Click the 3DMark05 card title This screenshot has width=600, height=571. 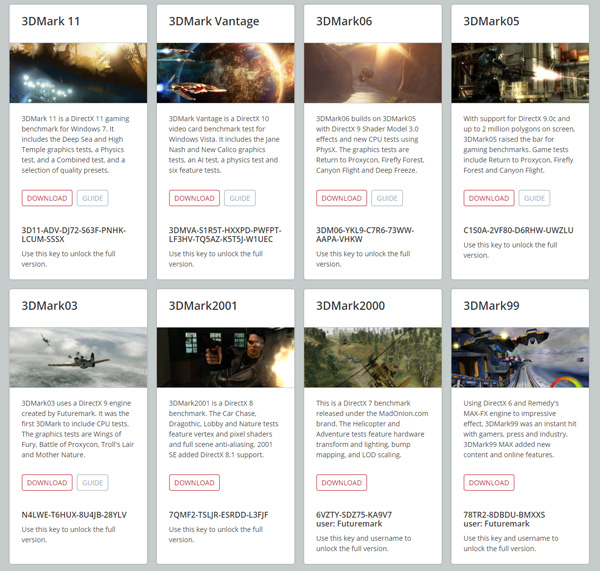[x=491, y=21]
